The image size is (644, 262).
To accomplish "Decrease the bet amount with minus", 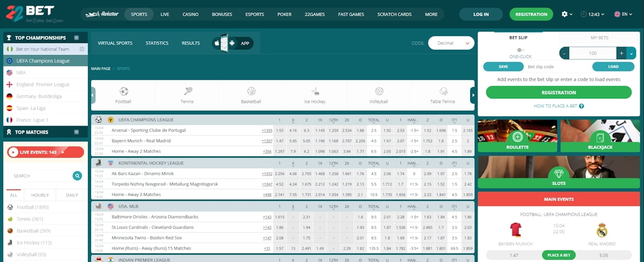I will tap(564, 53).
